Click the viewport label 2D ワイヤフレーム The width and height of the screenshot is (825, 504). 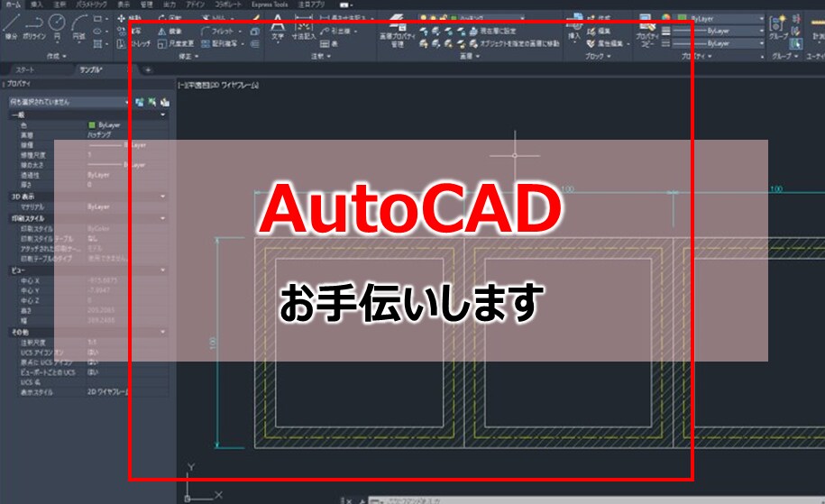[x=234, y=85]
